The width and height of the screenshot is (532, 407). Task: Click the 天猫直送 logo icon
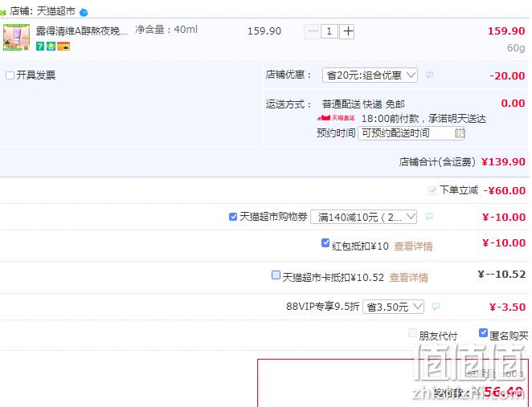tap(336, 118)
